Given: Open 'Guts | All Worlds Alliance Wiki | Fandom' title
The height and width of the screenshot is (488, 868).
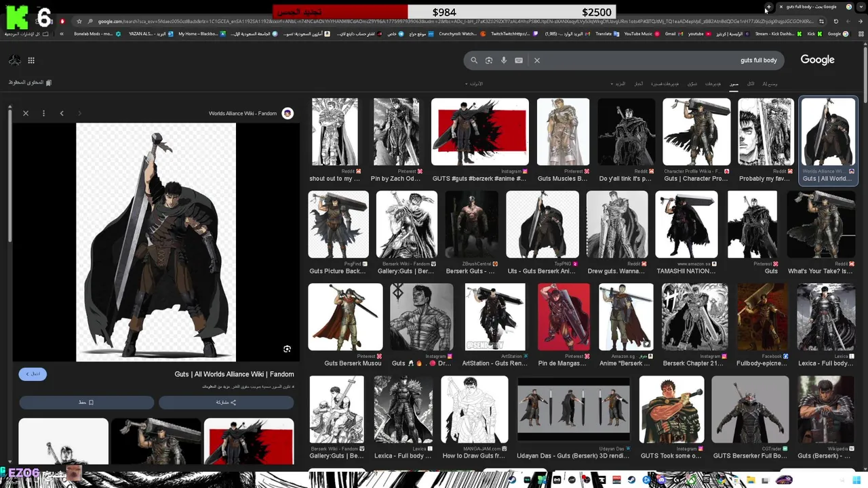Looking at the screenshot, I should point(234,374).
